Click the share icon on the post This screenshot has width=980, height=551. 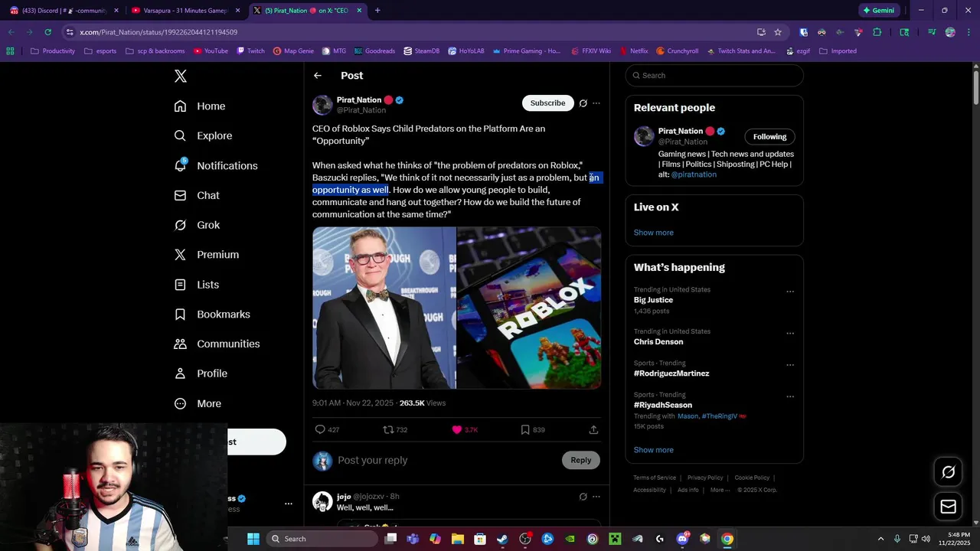[x=593, y=430]
